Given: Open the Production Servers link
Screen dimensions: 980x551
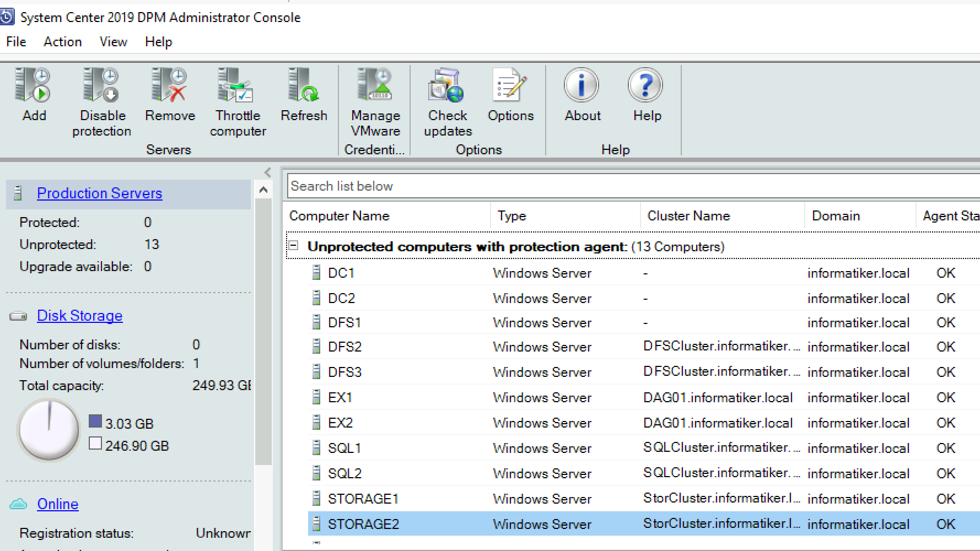Looking at the screenshot, I should click(x=99, y=193).
